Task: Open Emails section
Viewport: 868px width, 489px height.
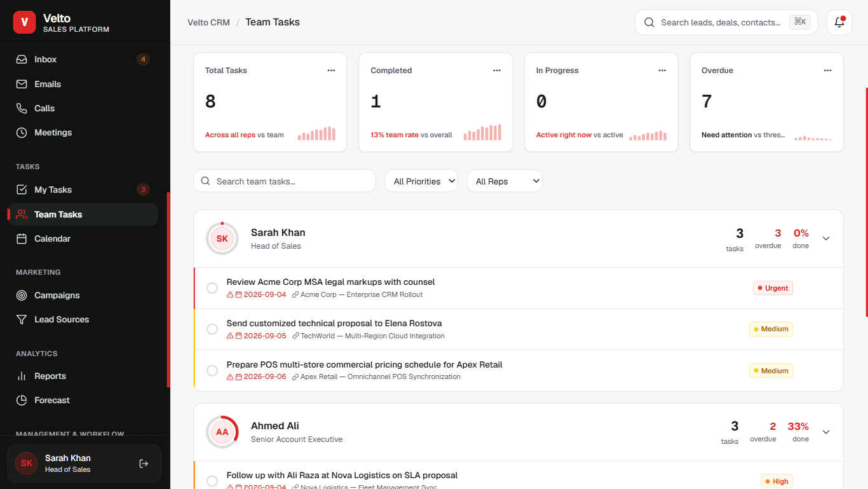Action: 83,84
